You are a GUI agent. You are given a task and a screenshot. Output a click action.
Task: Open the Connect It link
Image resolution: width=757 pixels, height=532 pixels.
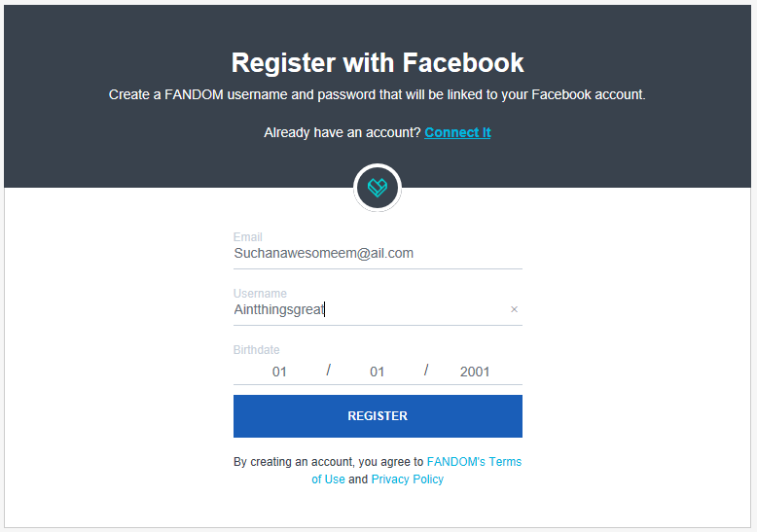(457, 132)
